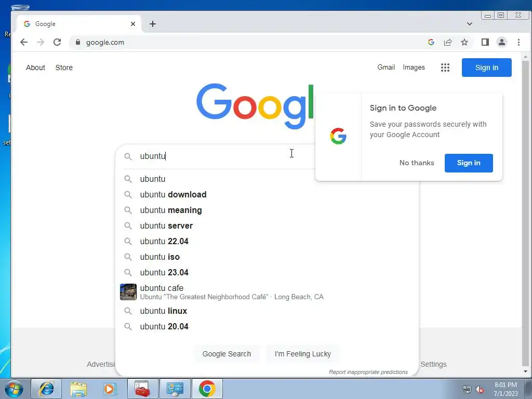532x399 pixels.
Task: Open the Settings footer link
Action: coord(433,364)
